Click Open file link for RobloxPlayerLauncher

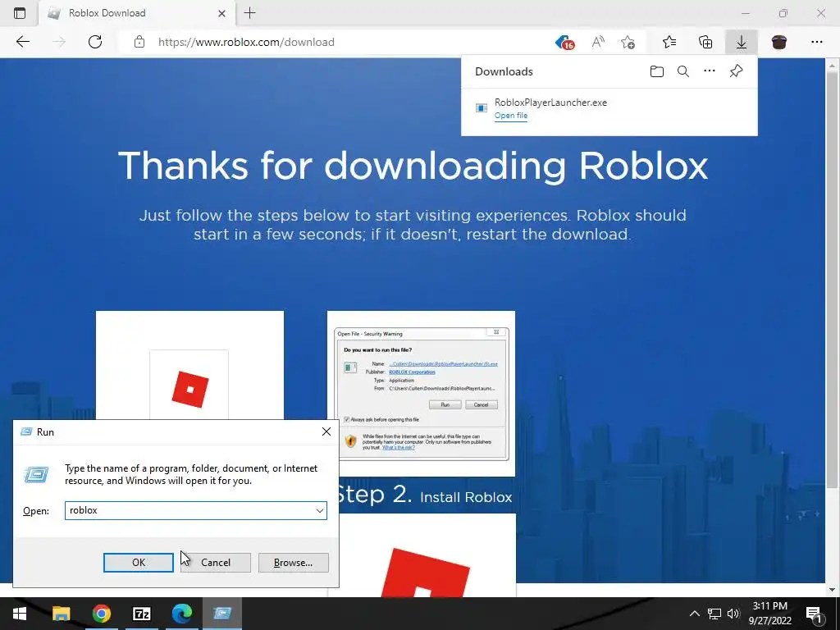coord(510,116)
